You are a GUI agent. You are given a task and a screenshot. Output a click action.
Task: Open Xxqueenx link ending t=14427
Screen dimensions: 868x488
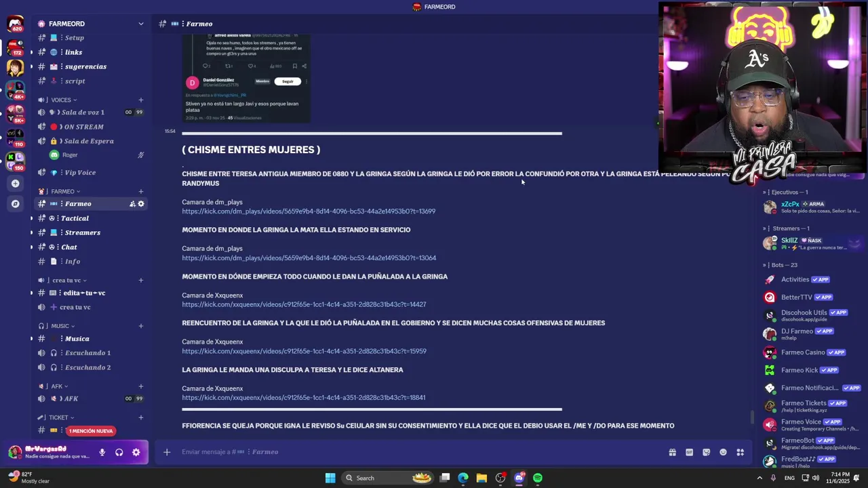coord(304,305)
